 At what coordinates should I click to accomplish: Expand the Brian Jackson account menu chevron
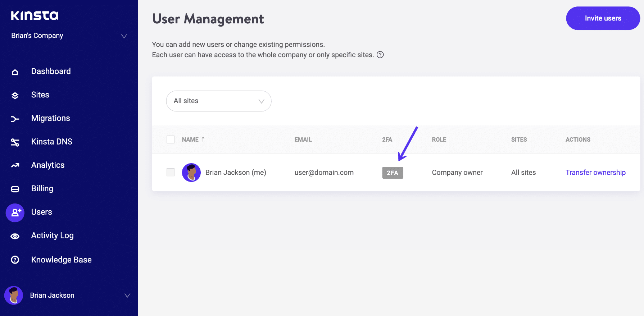[x=127, y=296]
